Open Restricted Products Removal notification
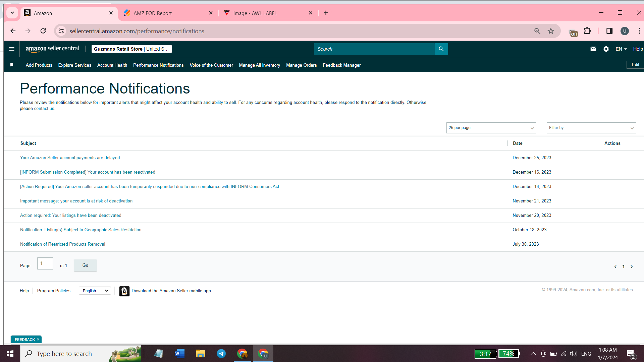Image resolution: width=644 pixels, height=362 pixels. point(63,244)
